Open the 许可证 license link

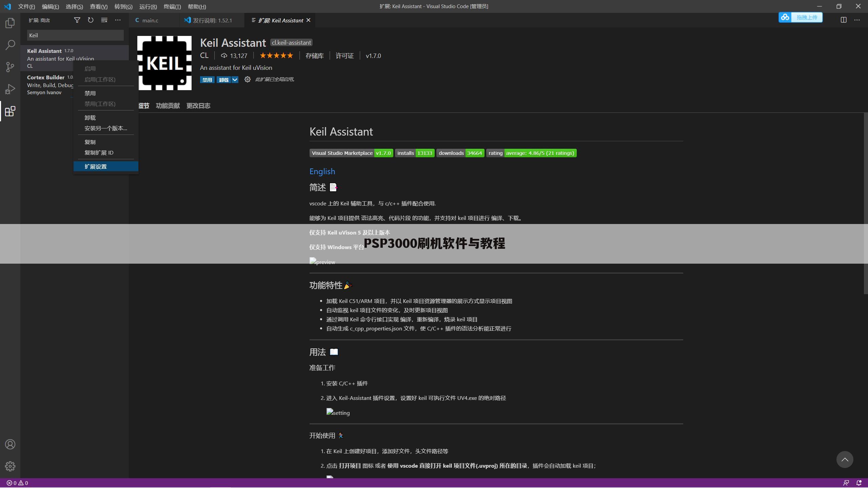pyautogui.click(x=344, y=56)
